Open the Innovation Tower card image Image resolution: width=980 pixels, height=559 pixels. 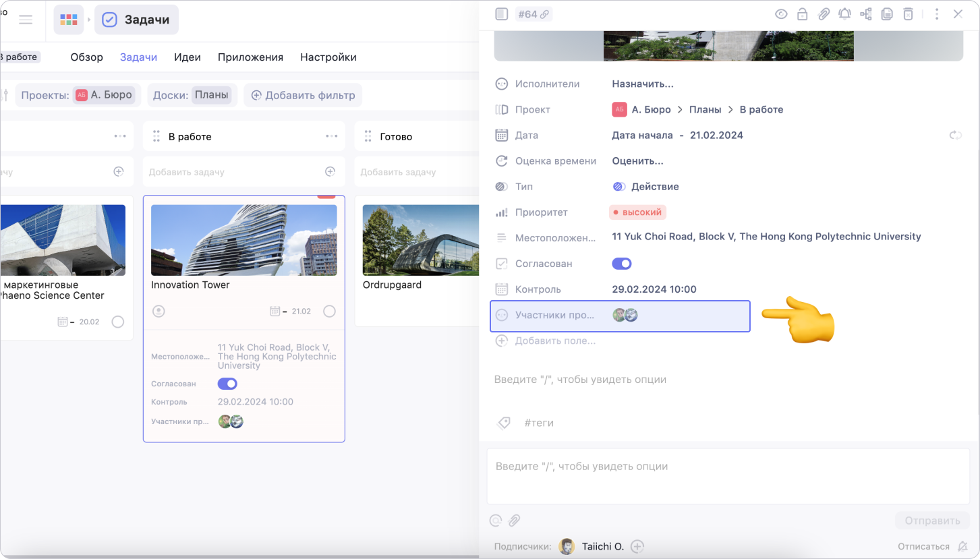(x=244, y=240)
